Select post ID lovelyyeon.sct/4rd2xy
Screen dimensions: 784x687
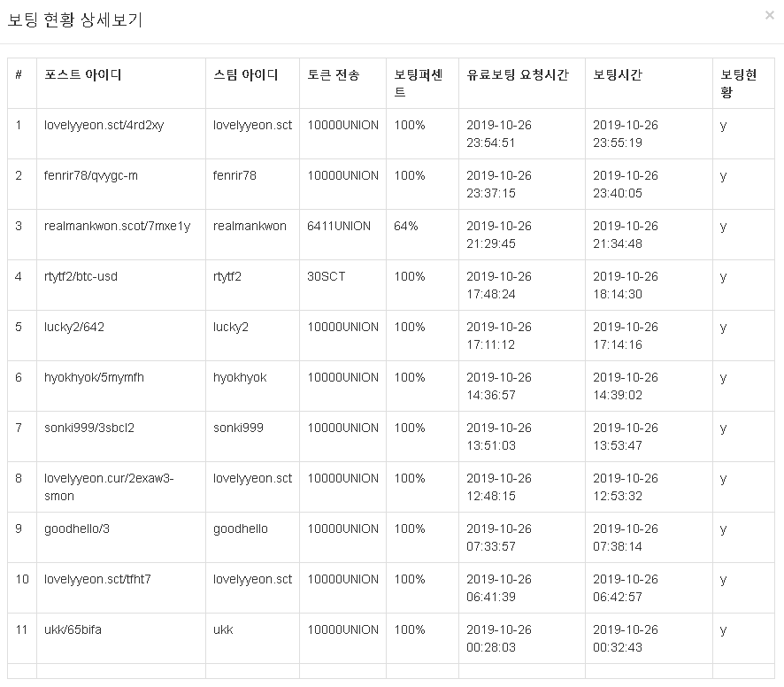(104, 125)
